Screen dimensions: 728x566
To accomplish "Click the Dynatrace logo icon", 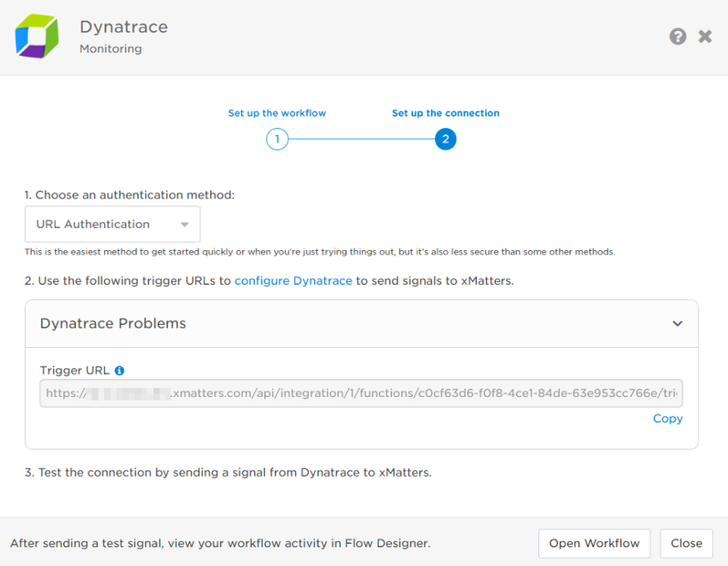I will (x=37, y=37).
